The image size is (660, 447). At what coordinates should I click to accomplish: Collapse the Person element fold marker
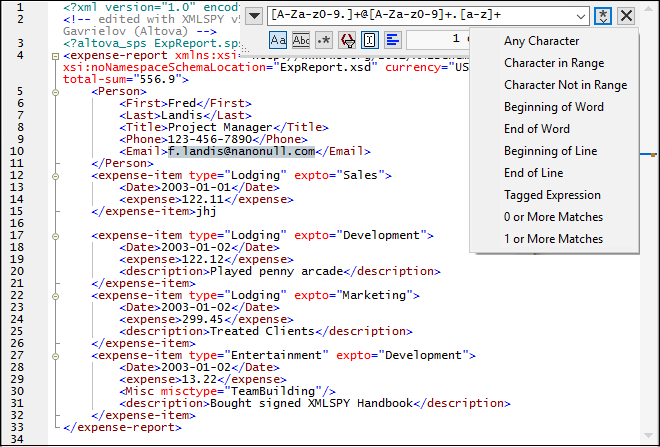54,91
